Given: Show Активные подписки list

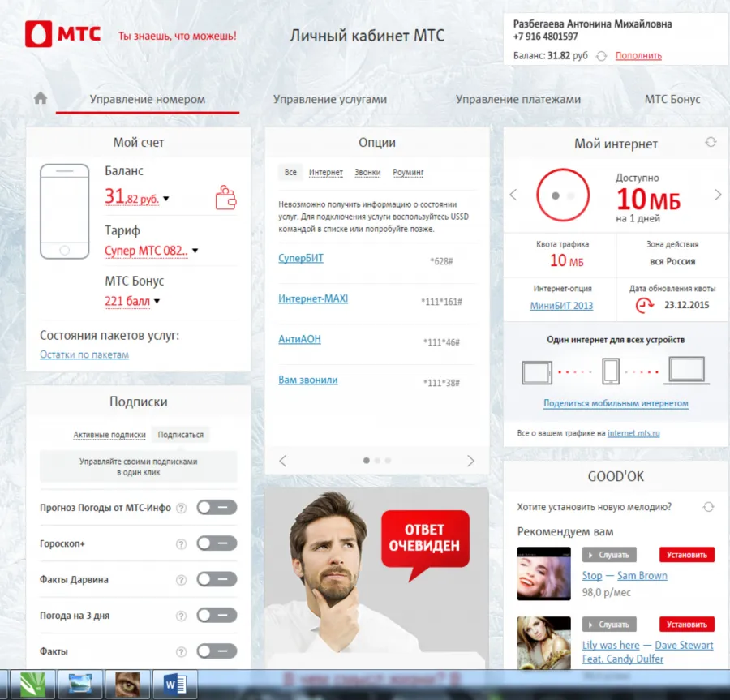Looking at the screenshot, I should tap(109, 435).
